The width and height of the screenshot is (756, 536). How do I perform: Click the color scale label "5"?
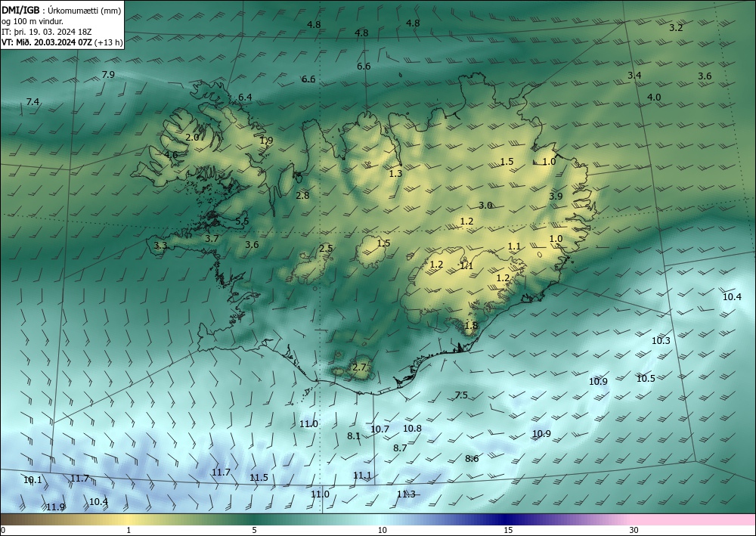point(254,530)
